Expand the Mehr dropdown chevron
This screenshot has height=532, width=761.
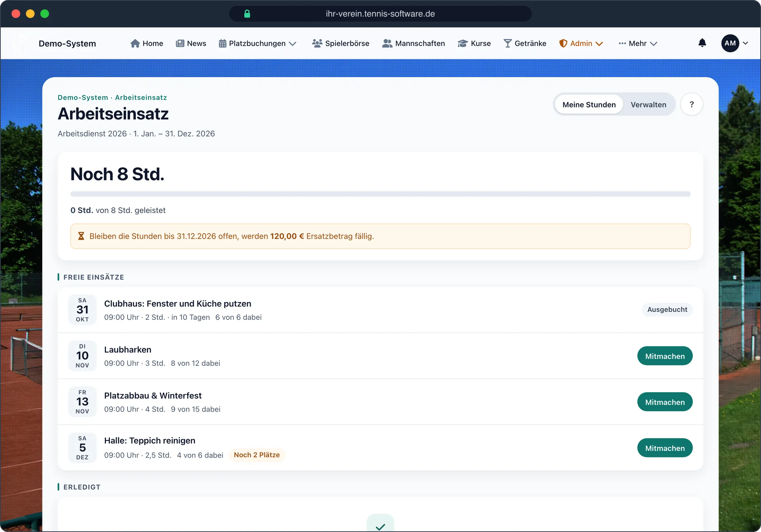(654, 44)
